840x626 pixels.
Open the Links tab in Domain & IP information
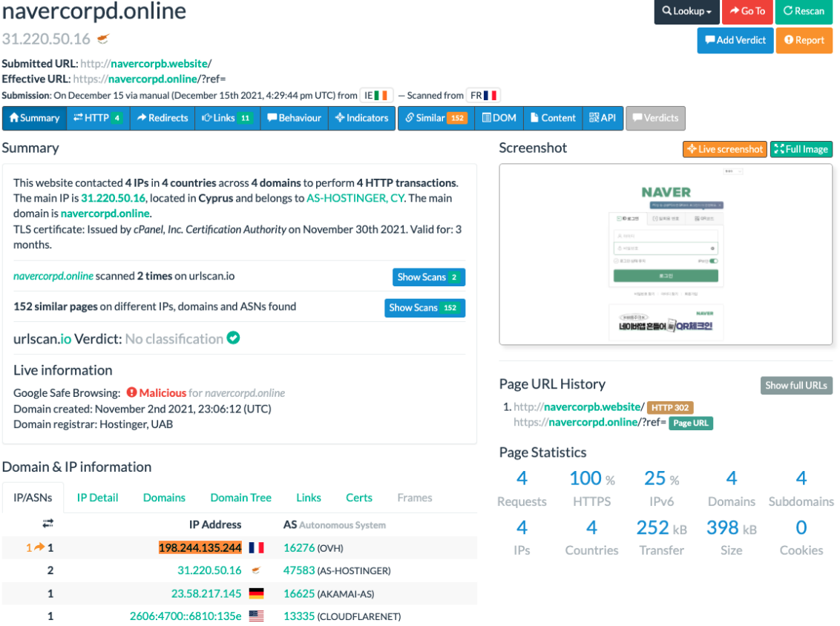tap(309, 498)
